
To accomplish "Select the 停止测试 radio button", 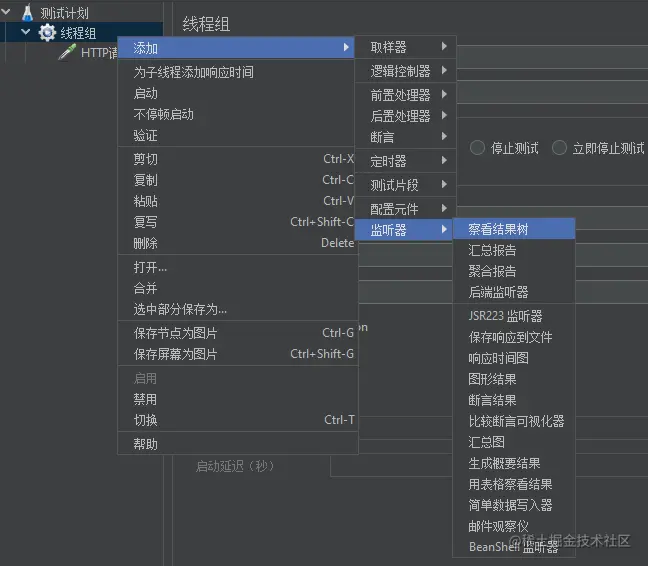I will click(x=477, y=147).
